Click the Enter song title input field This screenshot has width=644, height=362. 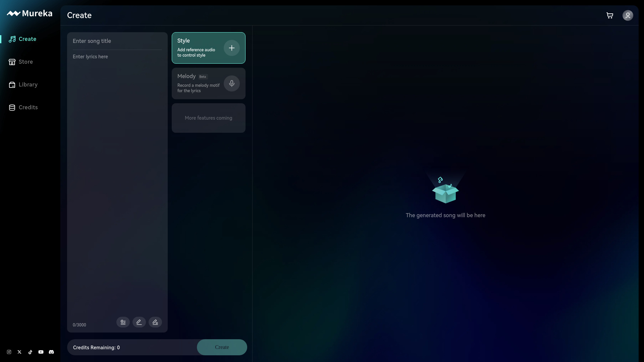pos(117,41)
